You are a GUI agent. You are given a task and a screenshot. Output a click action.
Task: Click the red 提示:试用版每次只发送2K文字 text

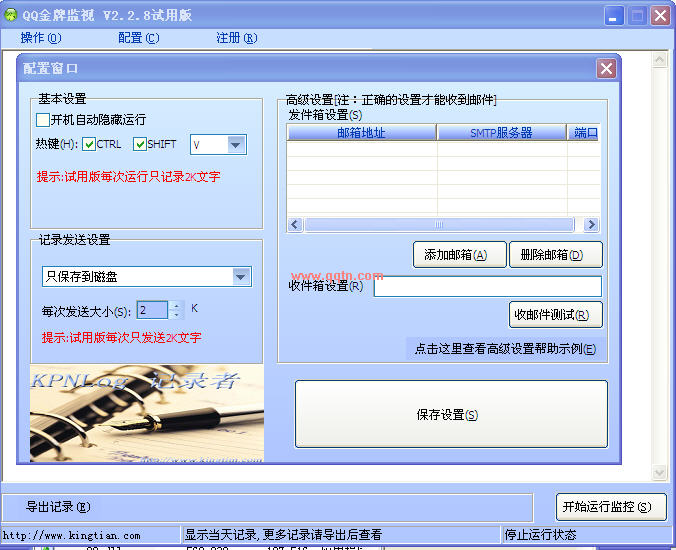tap(122, 338)
